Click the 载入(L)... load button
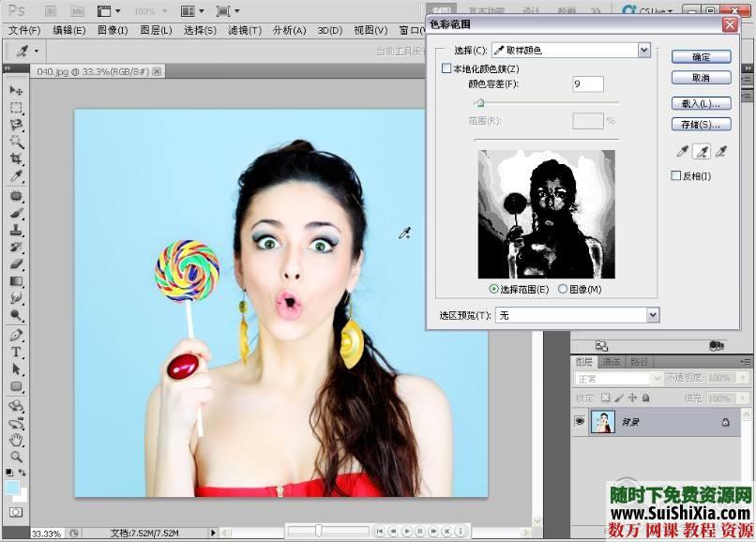This screenshot has height=542, width=756. (x=701, y=103)
